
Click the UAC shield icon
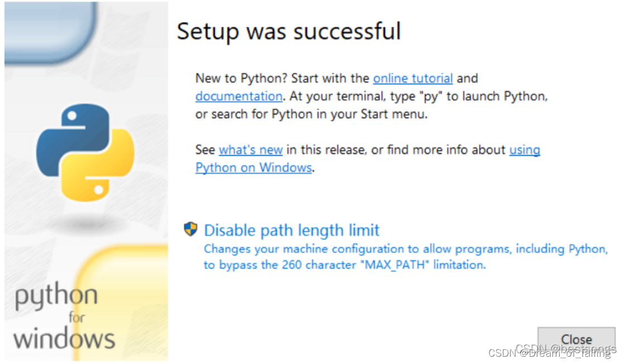point(191,229)
